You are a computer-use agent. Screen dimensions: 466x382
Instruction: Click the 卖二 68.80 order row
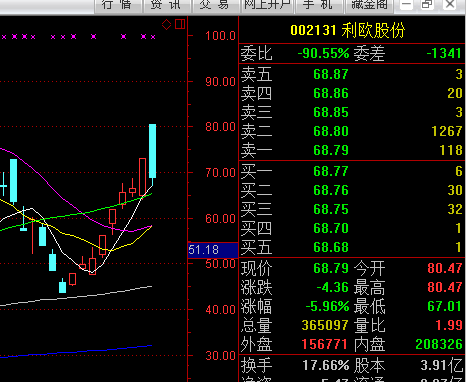pyautogui.click(x=352, y=131)
